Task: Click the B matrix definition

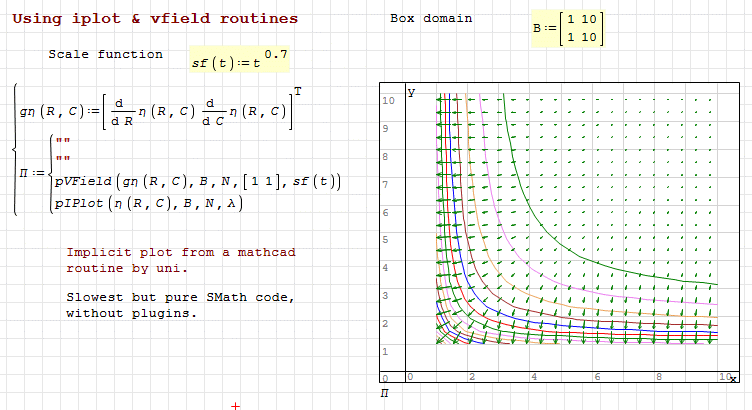Action: (568, 30)
